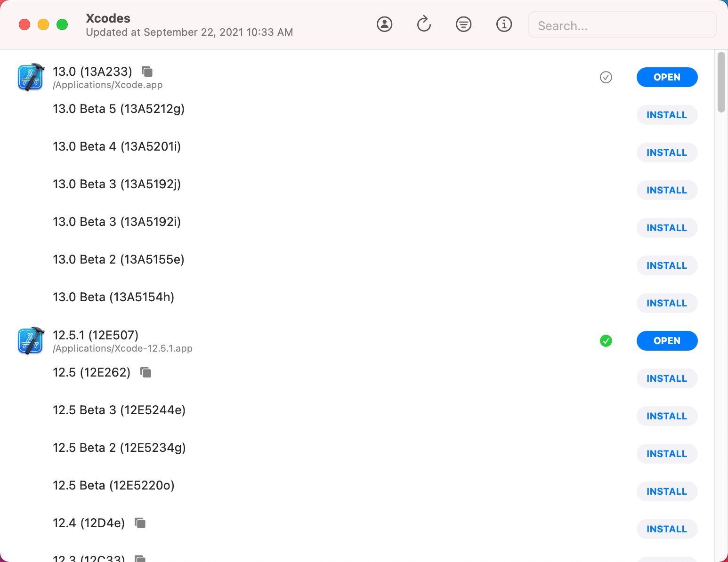Click yellow minimize window button

point(43,24)
